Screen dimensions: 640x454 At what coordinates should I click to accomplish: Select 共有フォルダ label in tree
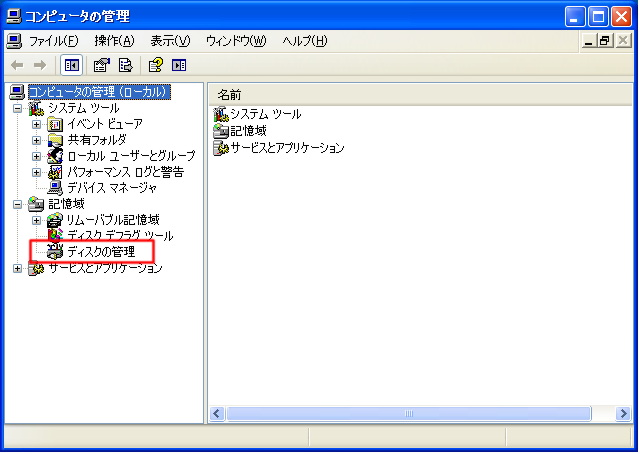(x=97, y=140)
